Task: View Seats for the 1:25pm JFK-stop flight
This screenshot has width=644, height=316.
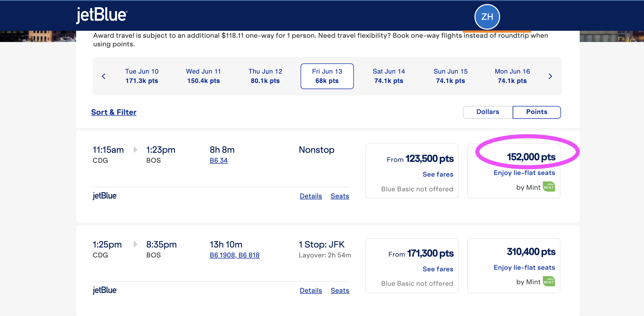Action: [340, 291]
